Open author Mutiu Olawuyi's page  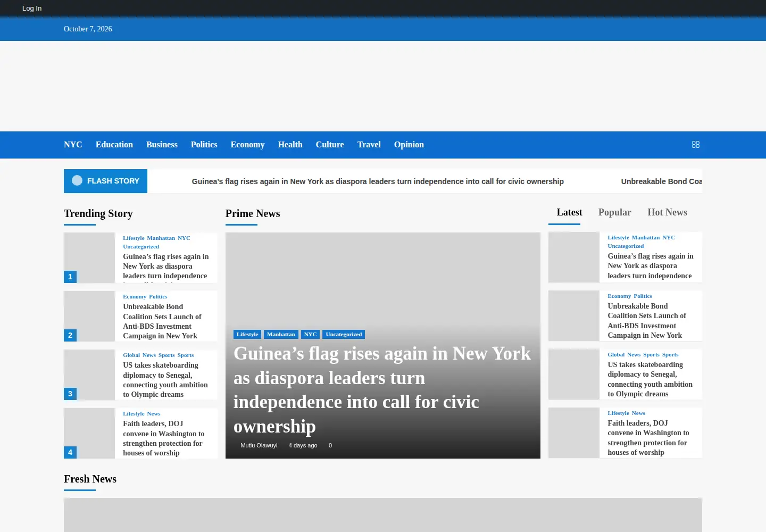click(259, 446)
